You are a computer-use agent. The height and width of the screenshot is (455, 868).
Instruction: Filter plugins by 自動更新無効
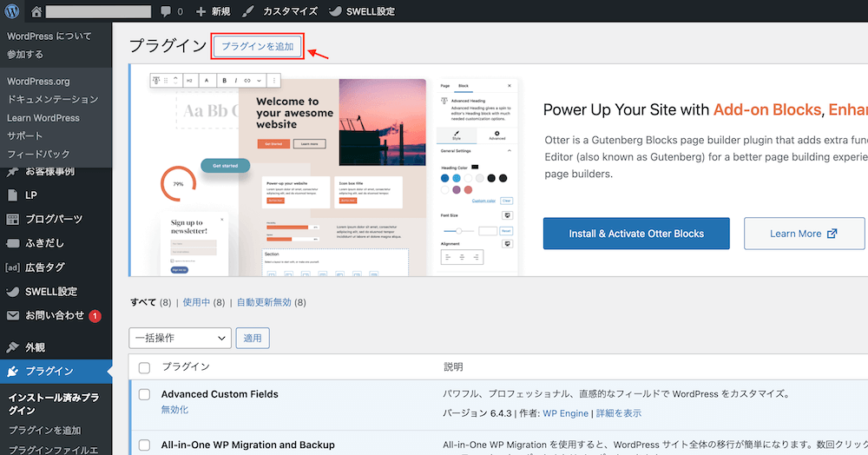[264, 302]
